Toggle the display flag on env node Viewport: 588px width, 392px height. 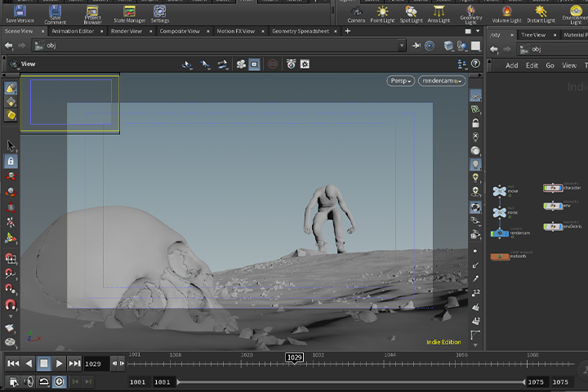(x=559, y=206)
